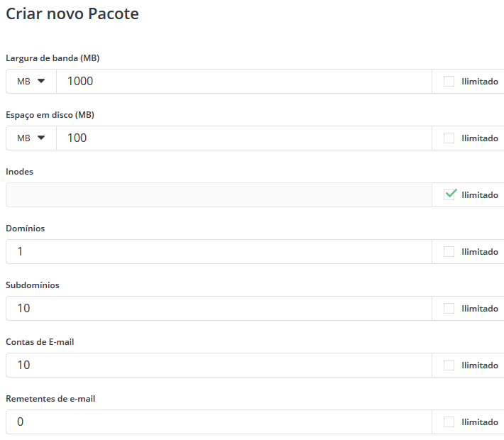
Task: Open the disk space MB unit dropdown
Action: point(31,138)
